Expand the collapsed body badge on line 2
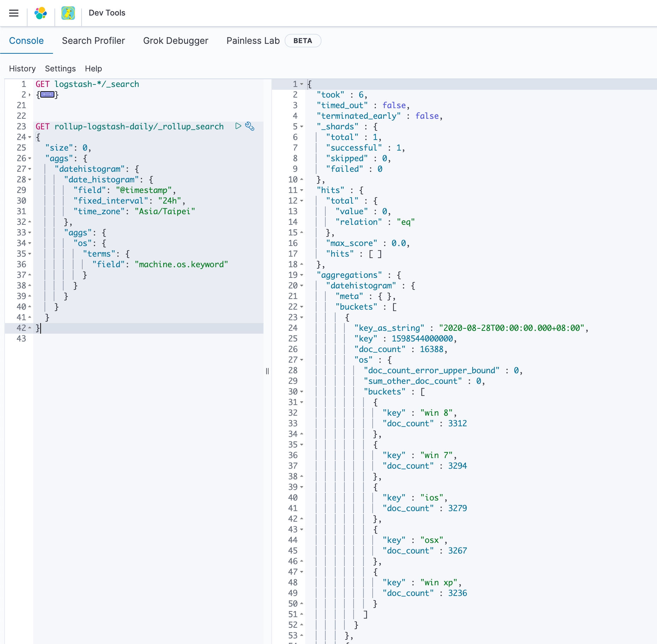The height and width of the screenshot is (644, 657). click(x=47, y=94)
